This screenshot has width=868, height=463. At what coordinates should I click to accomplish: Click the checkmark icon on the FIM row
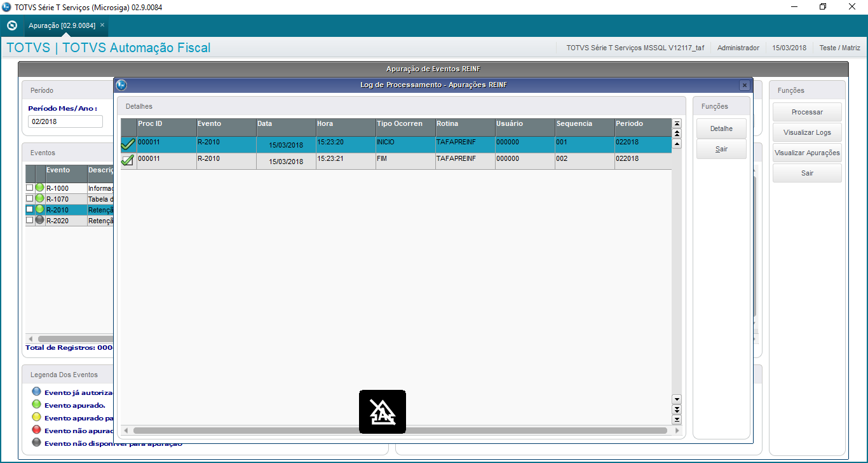128,160
